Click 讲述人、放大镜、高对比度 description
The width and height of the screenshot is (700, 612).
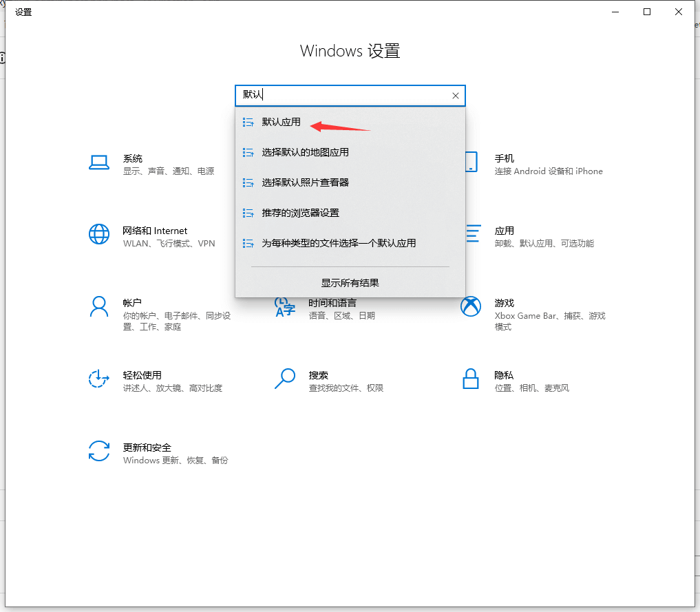[172, 388]
